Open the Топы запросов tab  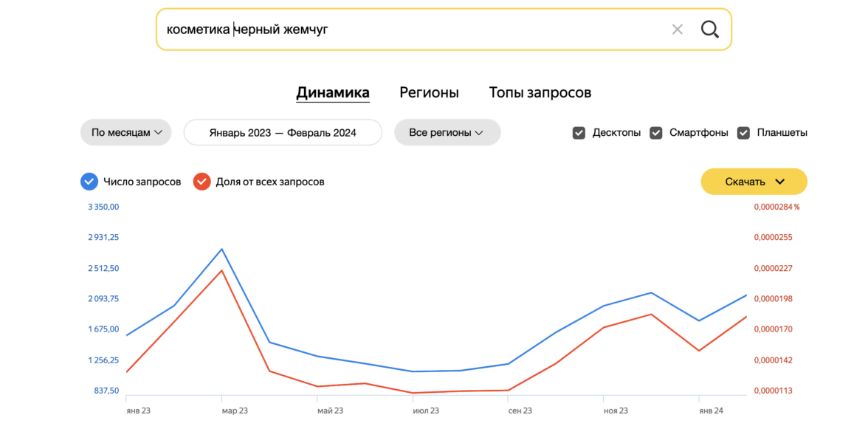540,93
